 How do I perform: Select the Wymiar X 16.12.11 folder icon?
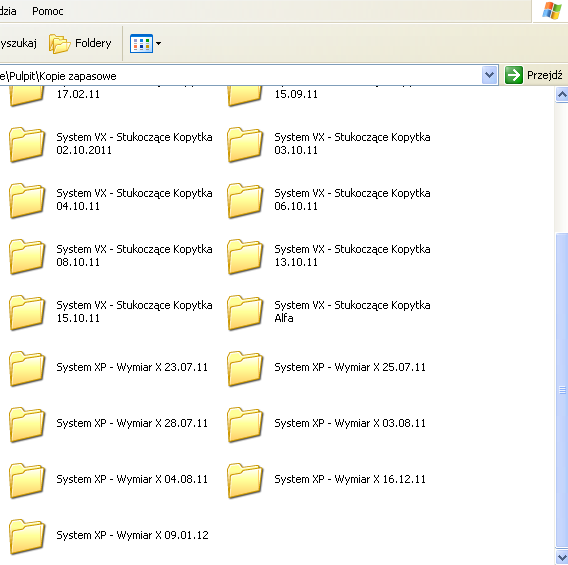(245, 480)
